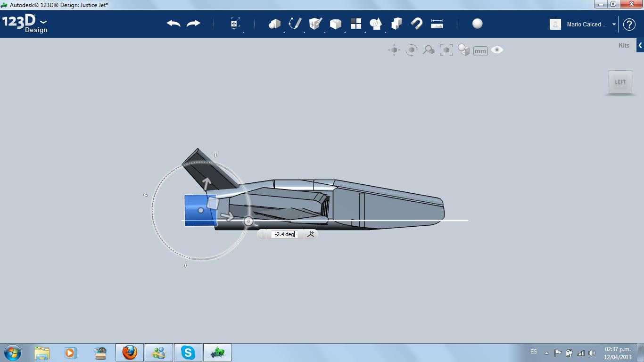
Task: Open Windows Media Player from the taskbar
Action: point(71,353)
